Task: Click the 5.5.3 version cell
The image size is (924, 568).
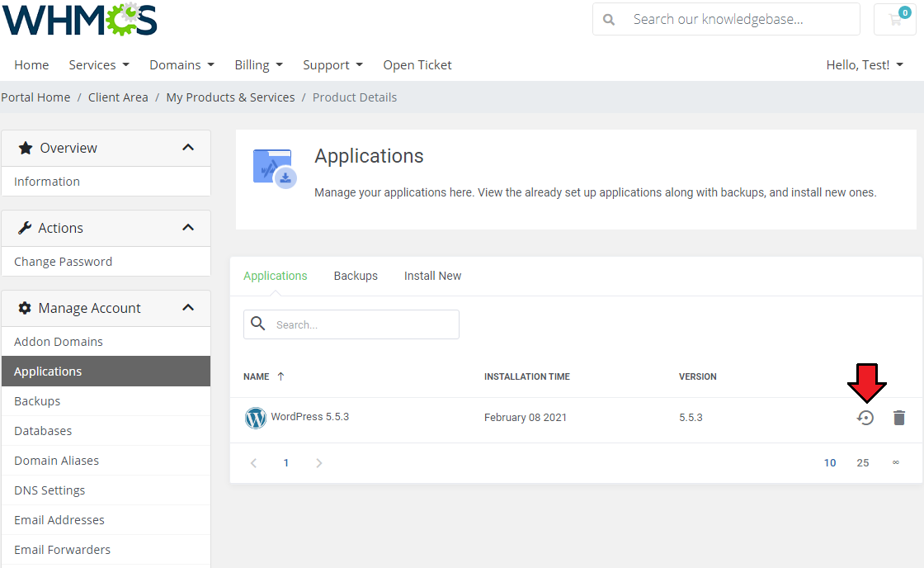Action: click(691, 418)
